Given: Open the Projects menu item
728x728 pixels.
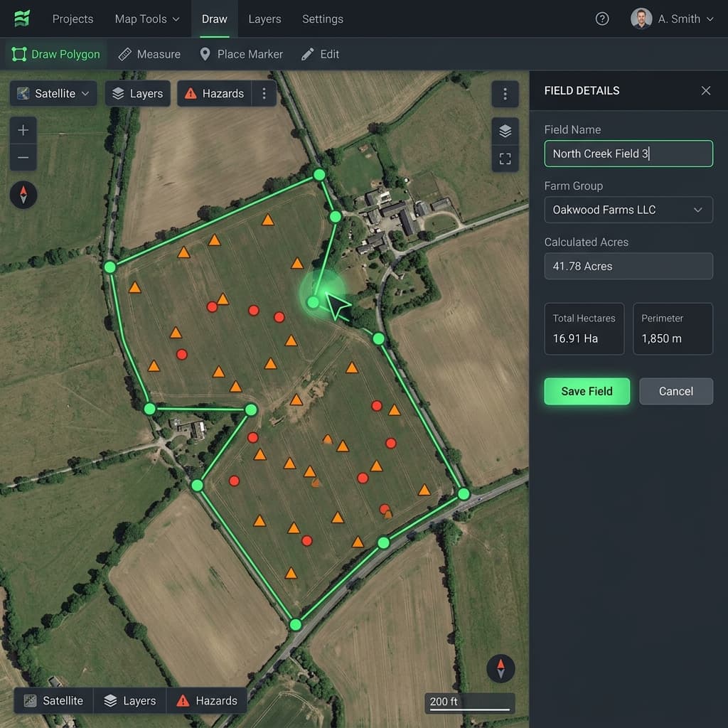Looking at the screenshot, I should pyautogui.click(x=73, y=19).
